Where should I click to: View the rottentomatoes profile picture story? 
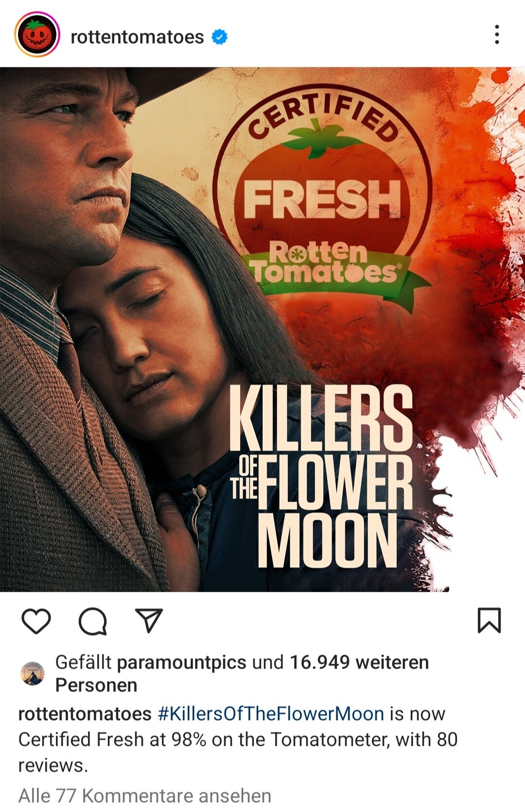click(x=37, y=35)
